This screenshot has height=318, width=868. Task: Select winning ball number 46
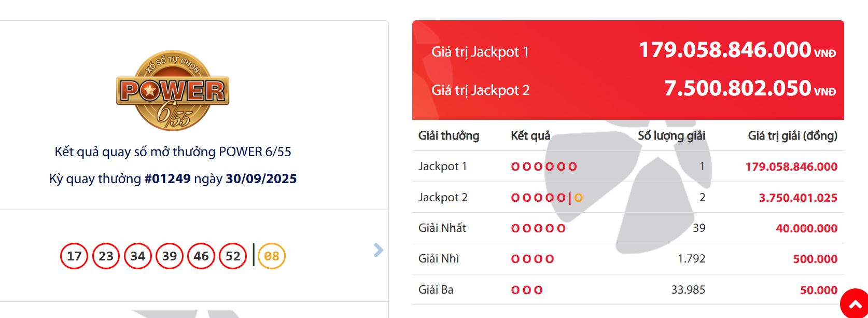[201, 256]
